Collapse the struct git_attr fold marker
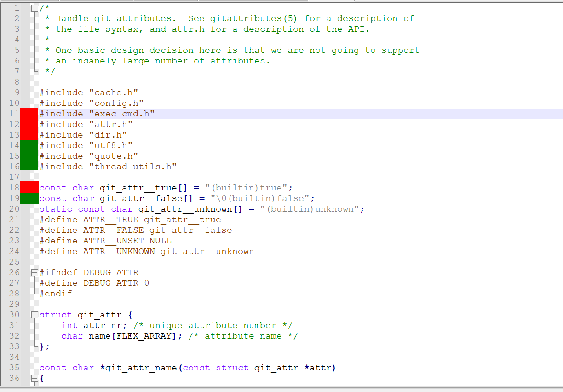This screenshot has width=563, height=392. coord(35,315)
